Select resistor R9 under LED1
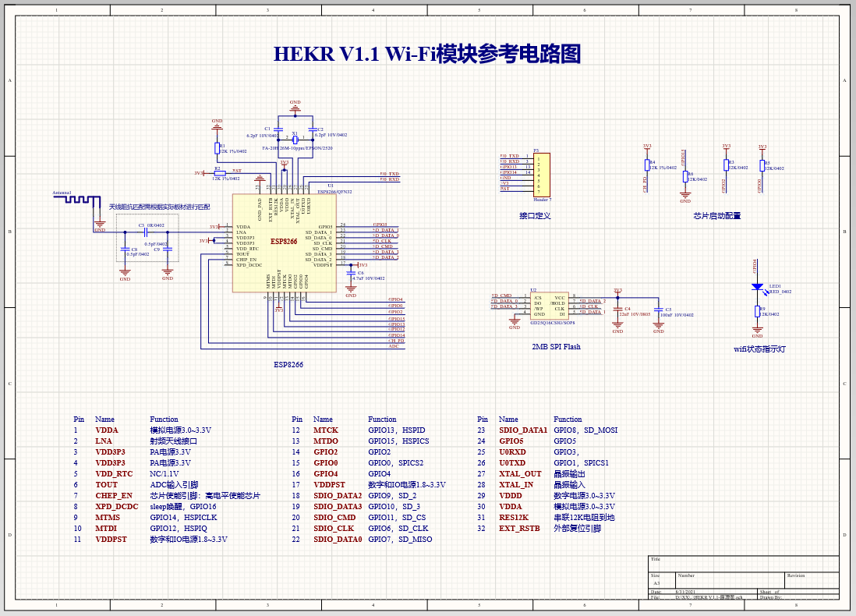The height and width of the screenshot is (616, 856). [757, 312]
